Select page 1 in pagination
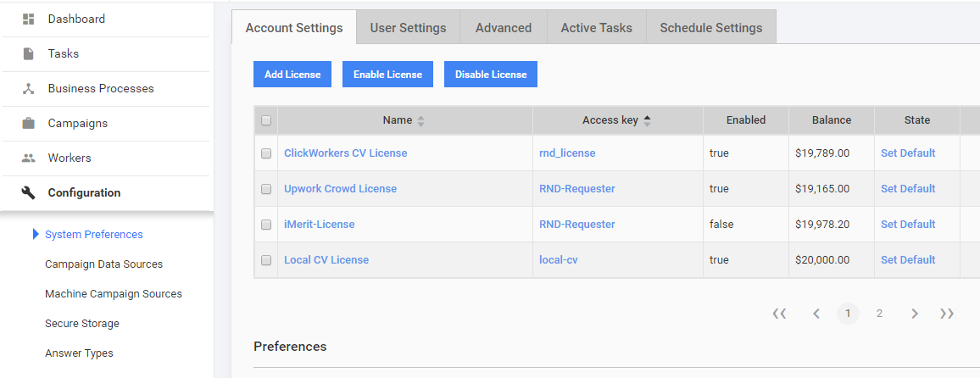 pyautogui.click(x=848, y=314)
